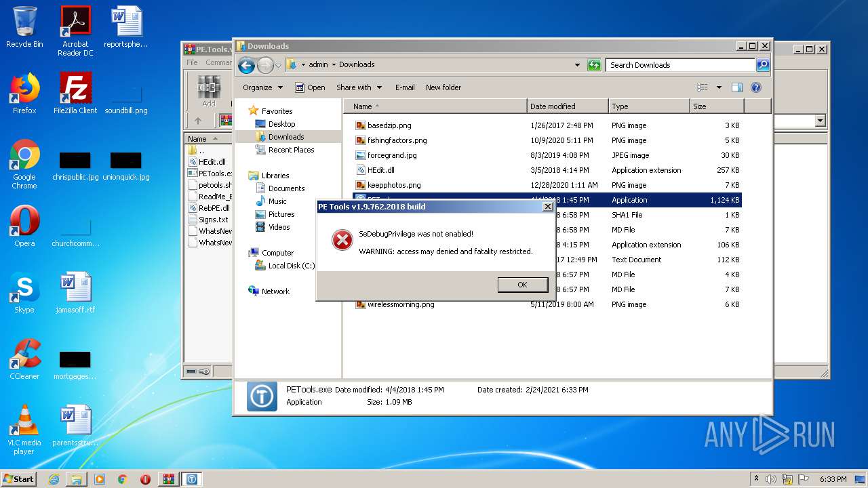This screenshot has width=868, height=488.
Task: Click Open in Explorer toolbar
Action: pyautogui.click(x=310, y=87)
